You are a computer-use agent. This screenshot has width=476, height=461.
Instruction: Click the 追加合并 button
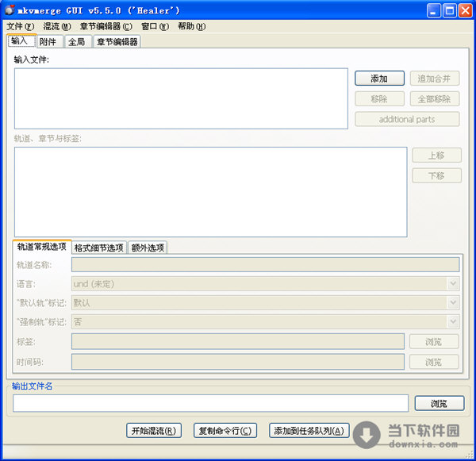tap(435, 79)
